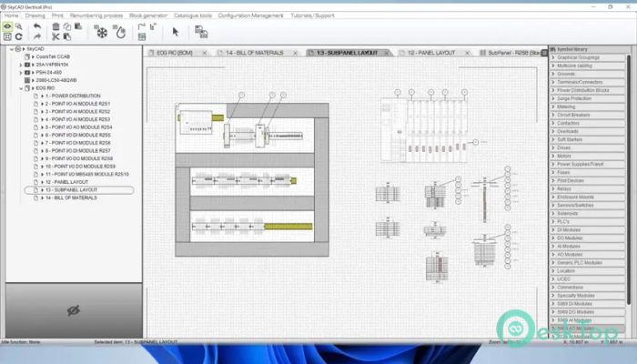
Task: Open the Renumbering process tab
Action: tap(96, 15)
